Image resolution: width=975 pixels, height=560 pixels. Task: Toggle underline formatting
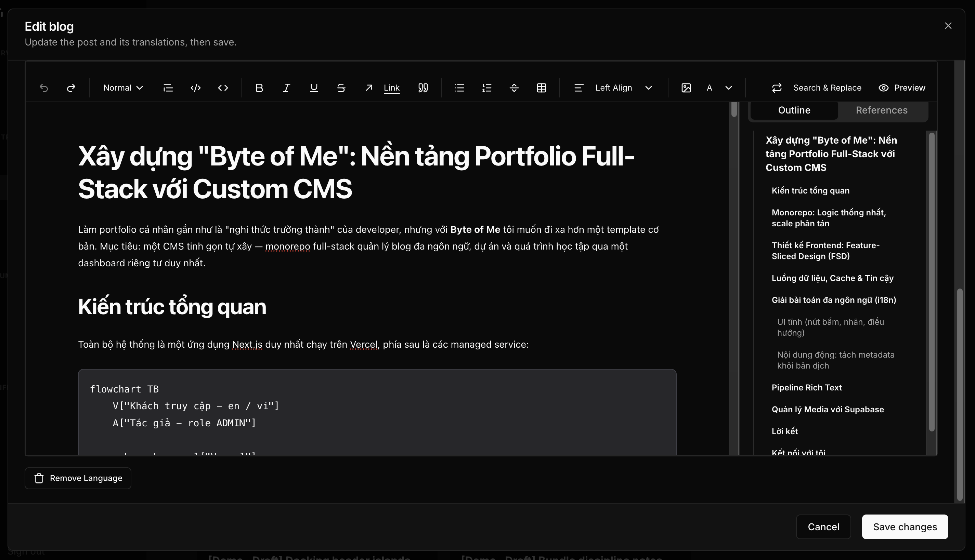(314, 88)
